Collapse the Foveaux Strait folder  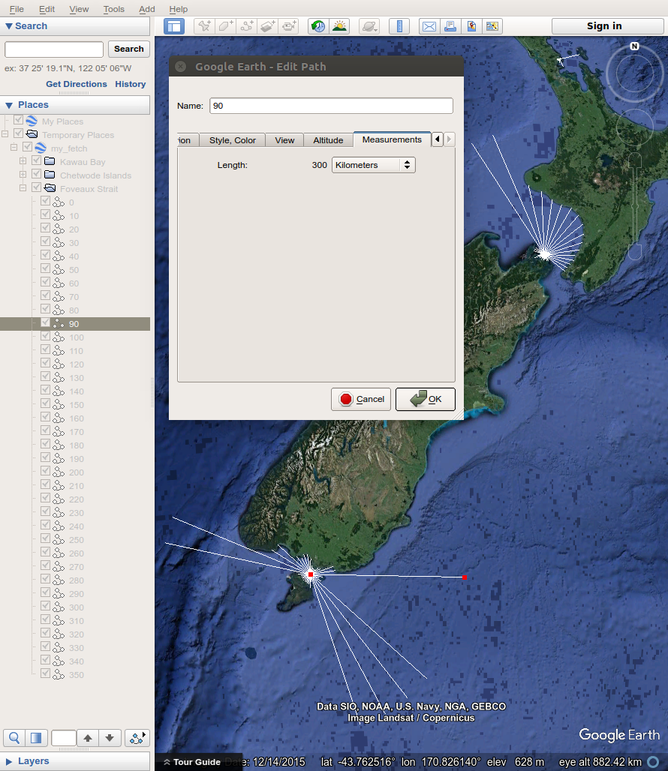(x=23, y=187)
